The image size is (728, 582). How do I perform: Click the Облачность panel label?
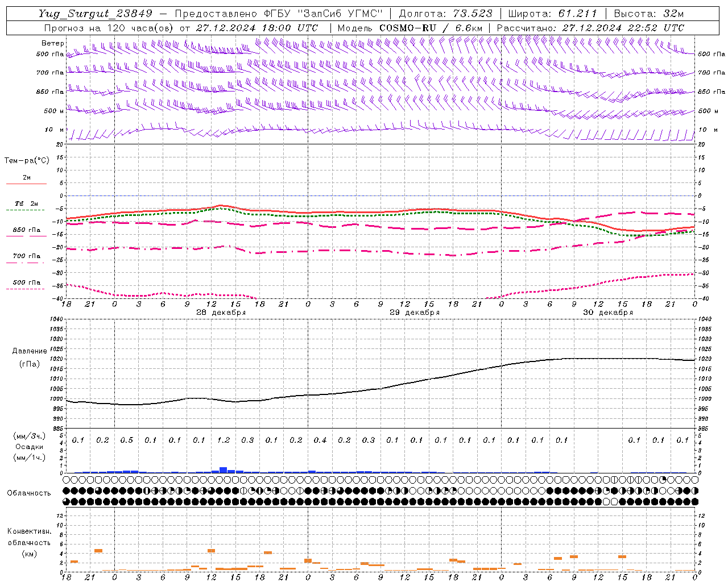29,493
